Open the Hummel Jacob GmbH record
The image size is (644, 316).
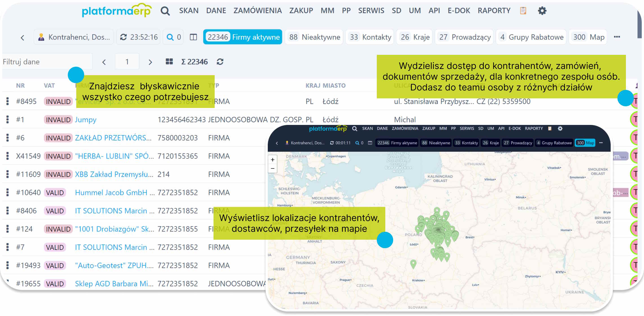tap(111, 192)
